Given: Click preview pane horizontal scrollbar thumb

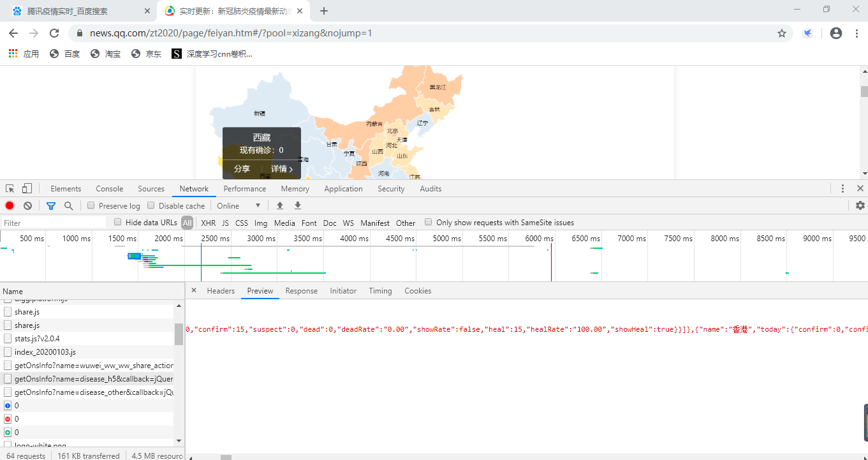Looking at the screenshot, I should tap(226, 457).
